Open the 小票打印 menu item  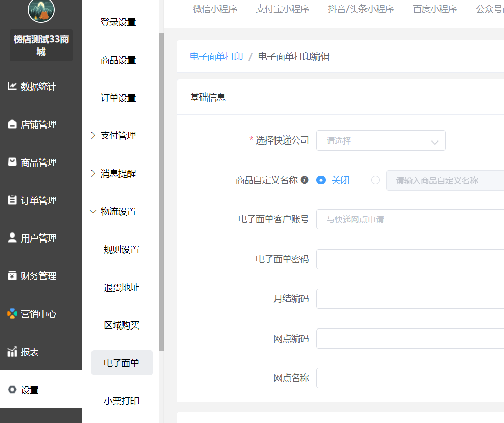coord(121,401)
